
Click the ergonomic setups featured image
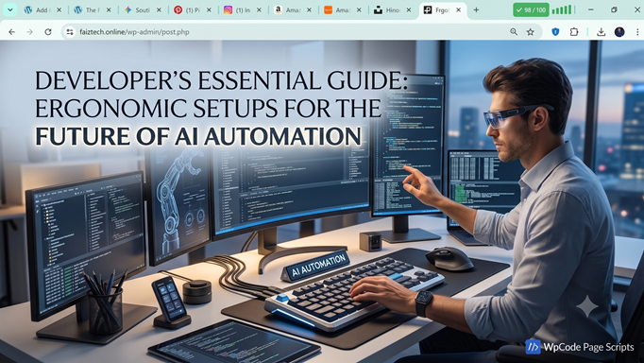pyautogui.click(x=322, y=201)
